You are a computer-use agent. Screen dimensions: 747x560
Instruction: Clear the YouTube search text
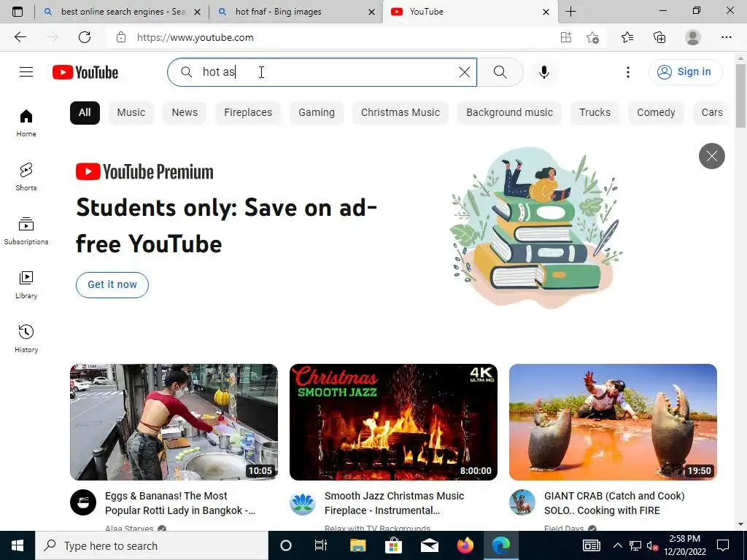(465, 72)
